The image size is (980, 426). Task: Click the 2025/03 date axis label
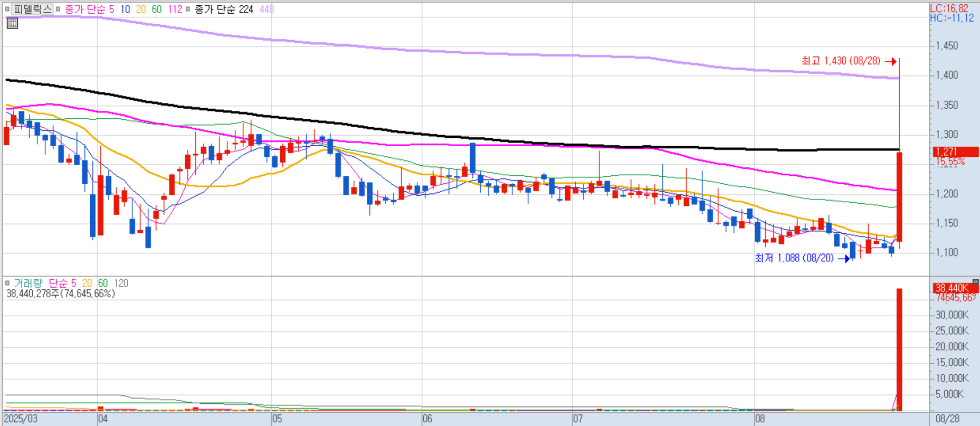[21, 419]
